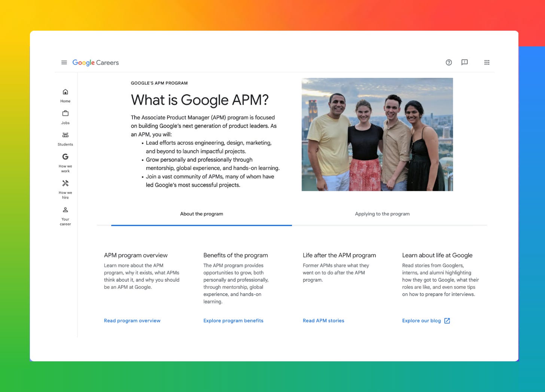Click the bullet starting with Grow personally and professionally
Viewport: 545px width, 392px height.
click(213, 164)
